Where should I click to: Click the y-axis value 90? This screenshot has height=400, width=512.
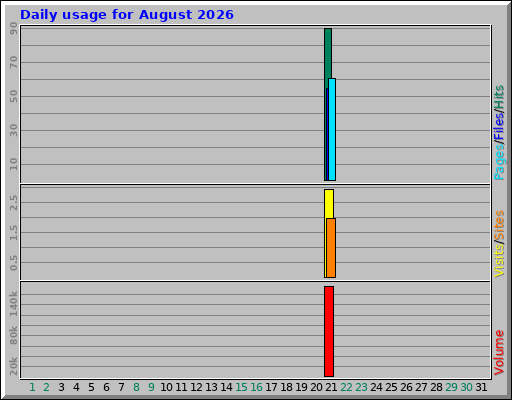click(x=14, y=28)
